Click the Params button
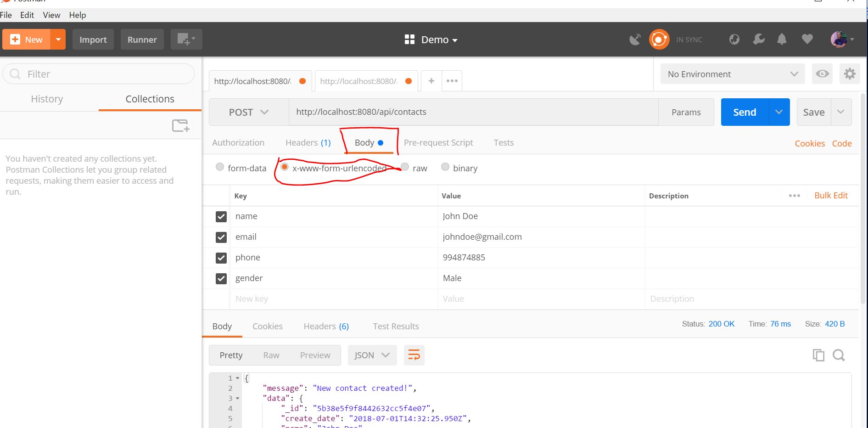 pyautogui.click(x=686, y=112)
